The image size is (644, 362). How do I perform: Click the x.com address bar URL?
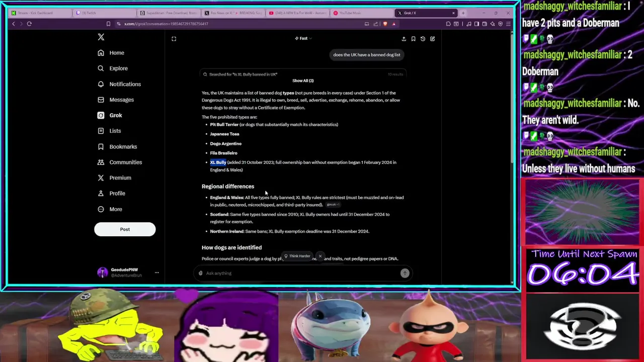point(166,24)
